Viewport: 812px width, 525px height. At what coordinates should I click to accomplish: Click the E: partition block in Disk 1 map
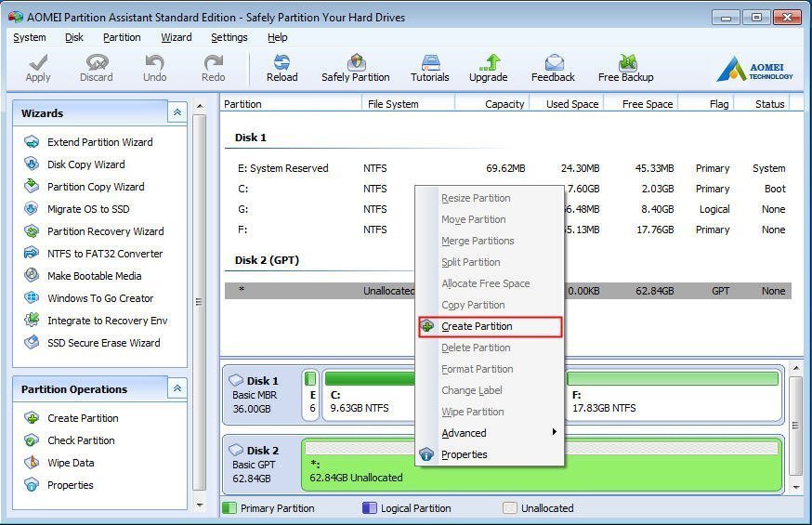(310, 395)
